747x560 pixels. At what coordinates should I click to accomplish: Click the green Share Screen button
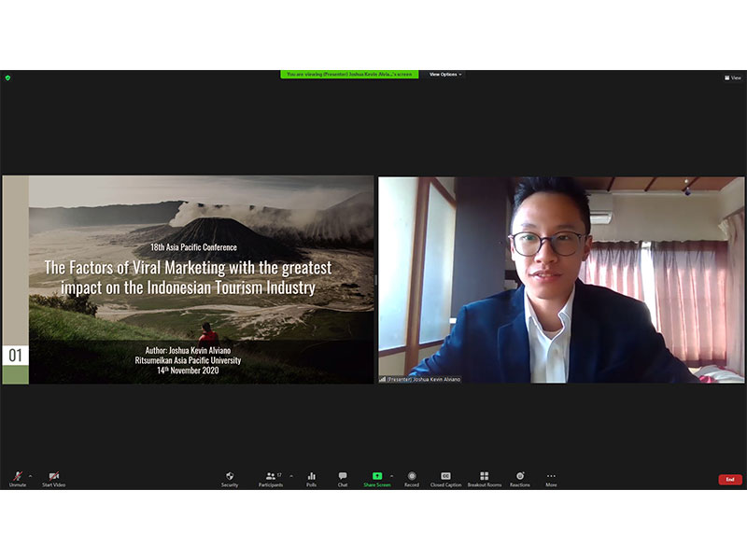click(x=377, y=478)
